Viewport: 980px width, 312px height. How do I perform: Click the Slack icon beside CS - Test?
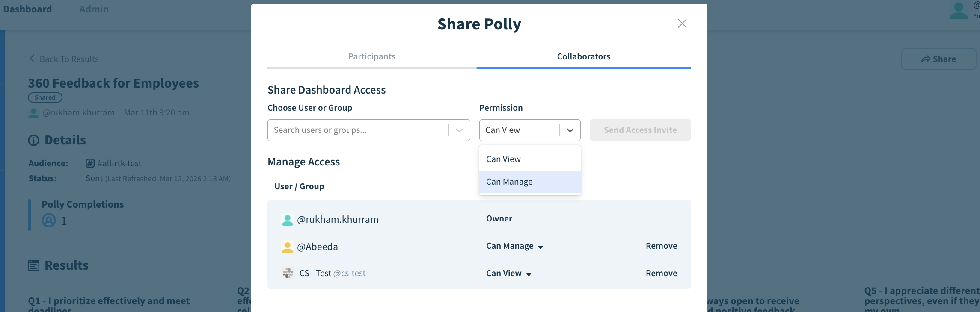288,273
